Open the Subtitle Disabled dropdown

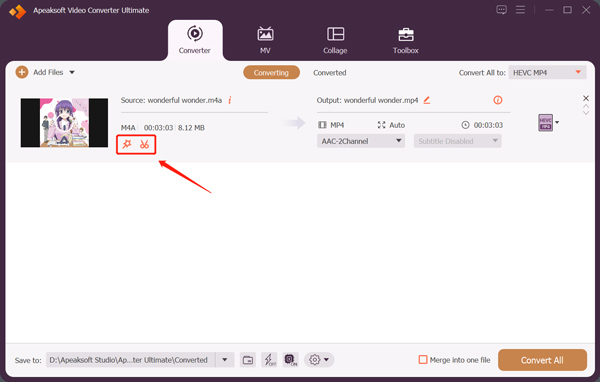pyautogui.click(x=457, y=141)
